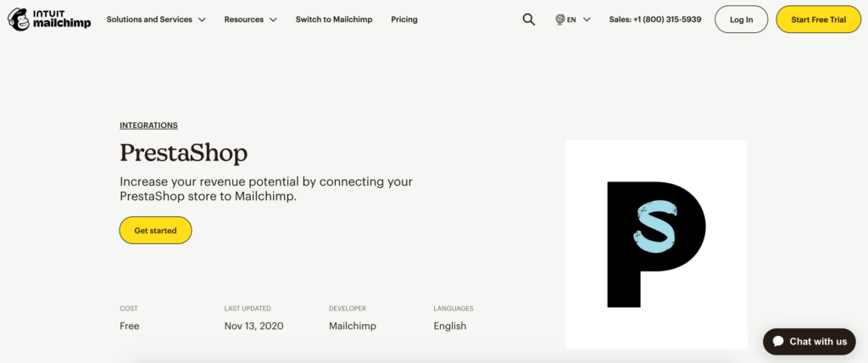The width and height of the screenshot is (868, 363).
Task: Click the speech bubble chat icon
Action: pyautogui.click(x=777, y=341)
